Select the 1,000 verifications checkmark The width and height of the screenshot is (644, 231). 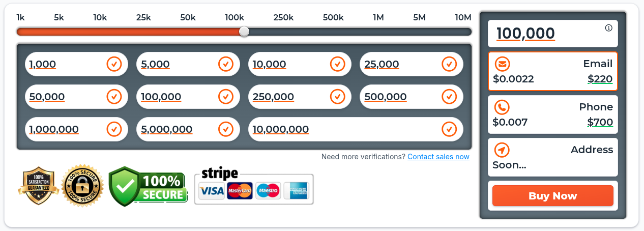click(114, 64)
